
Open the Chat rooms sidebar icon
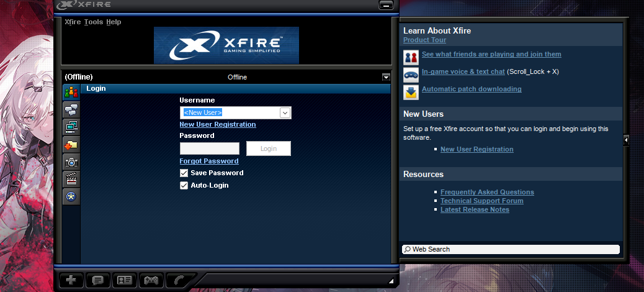point(71,109)
